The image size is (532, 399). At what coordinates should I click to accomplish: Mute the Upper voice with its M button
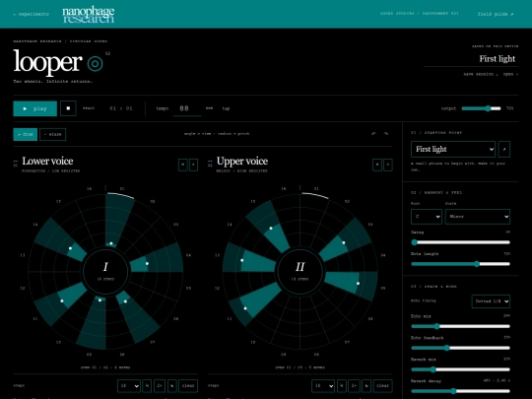(x=377, y=165)
